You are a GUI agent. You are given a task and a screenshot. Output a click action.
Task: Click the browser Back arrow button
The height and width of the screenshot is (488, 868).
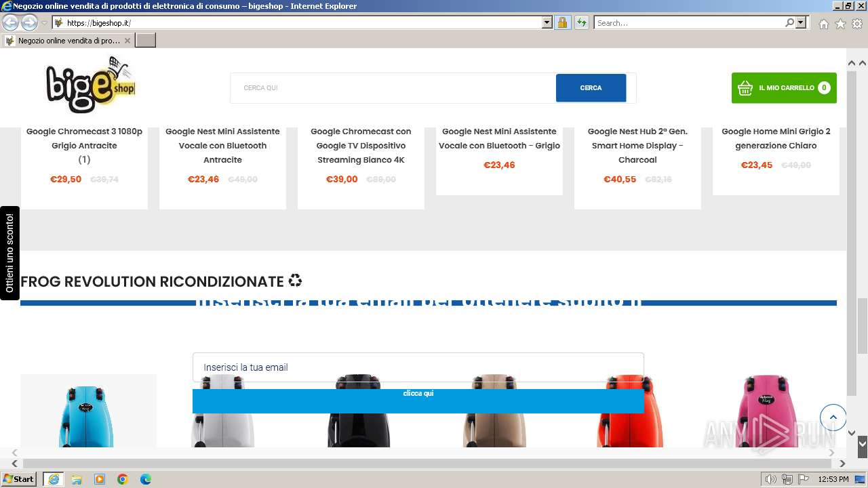click(x=10, y=22)
